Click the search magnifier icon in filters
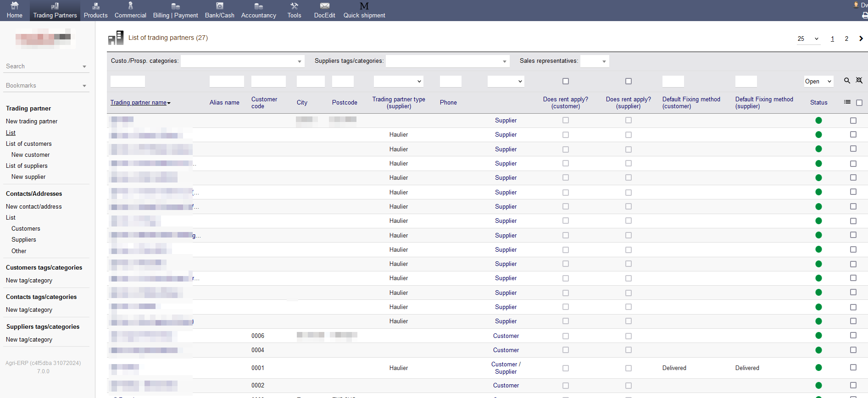868x398 pixels. point(847,81)
